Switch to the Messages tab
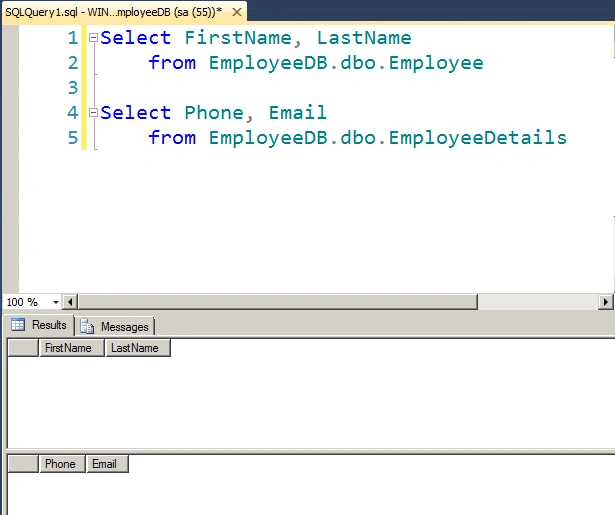The width and height of the screenshot is (615, 515). point(115,326)
